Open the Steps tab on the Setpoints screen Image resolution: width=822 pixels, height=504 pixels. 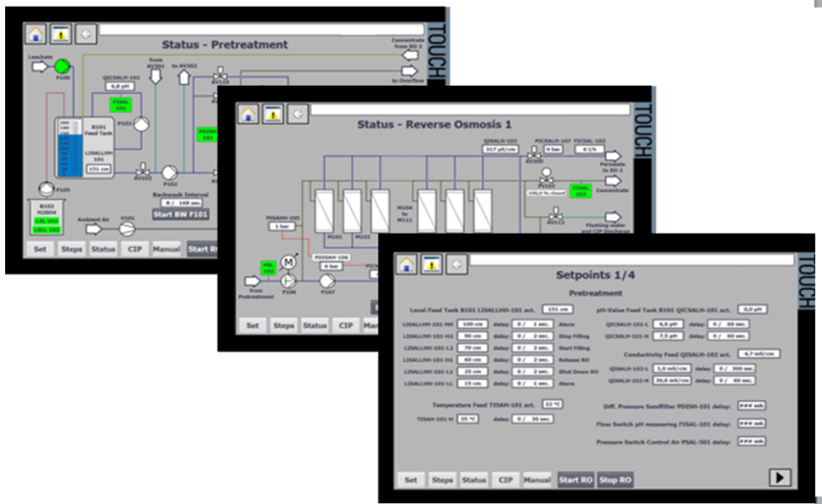tap(442, 480)
